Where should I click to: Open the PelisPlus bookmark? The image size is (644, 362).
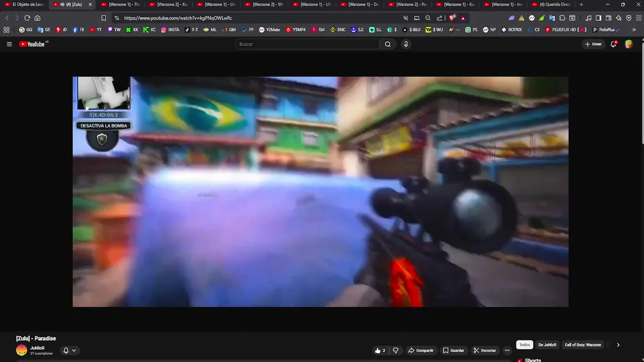(606, 30)
